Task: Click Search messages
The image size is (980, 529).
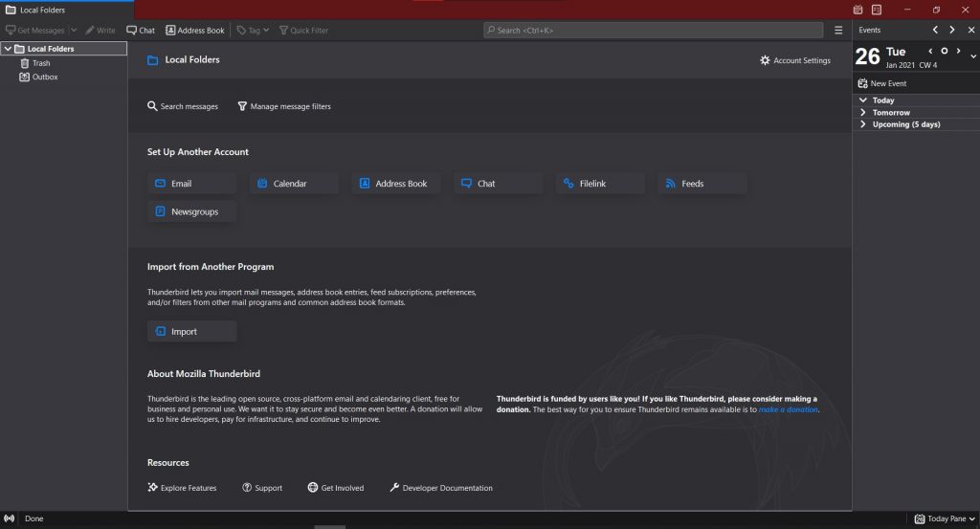Action: coord(183,106)
